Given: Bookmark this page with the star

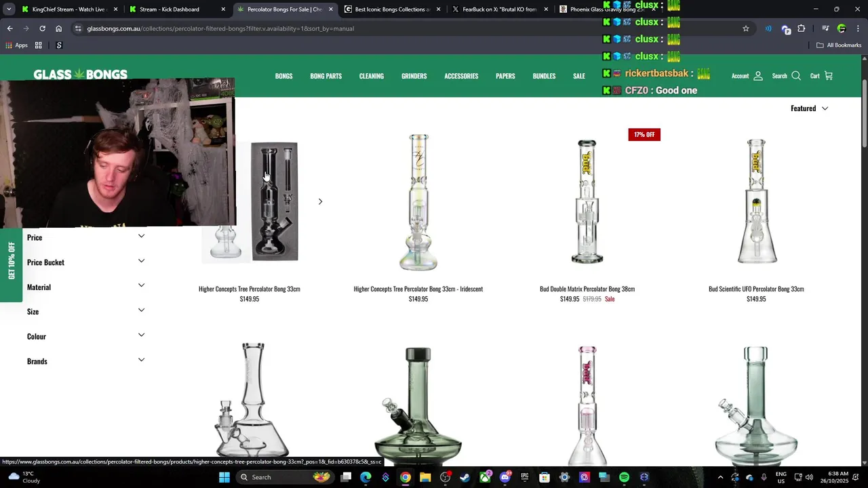Looking at the screenshot, I should [746, 28].
